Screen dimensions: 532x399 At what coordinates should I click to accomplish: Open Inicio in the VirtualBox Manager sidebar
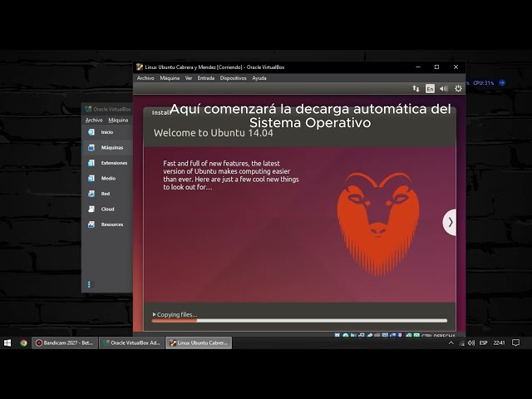[x=107, y=132]
